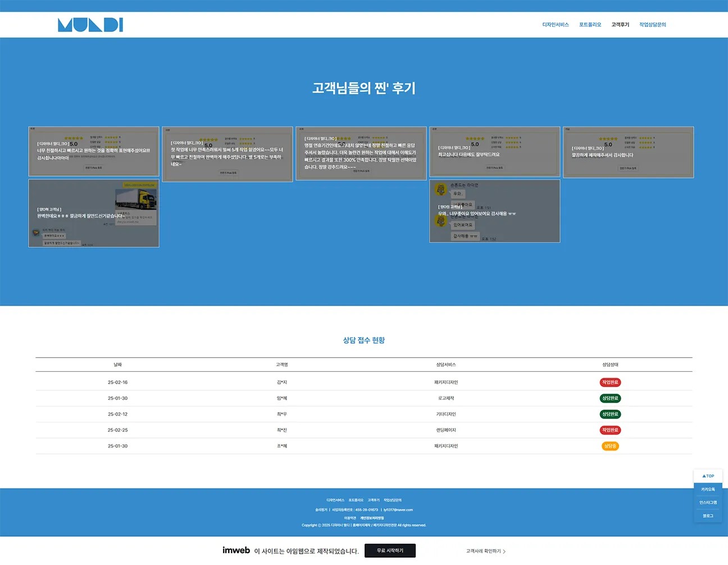The width and height of the screenshot is (728, 565).
Task: Click the 무료 시작하기 button
Action: [x=390, y=550]
